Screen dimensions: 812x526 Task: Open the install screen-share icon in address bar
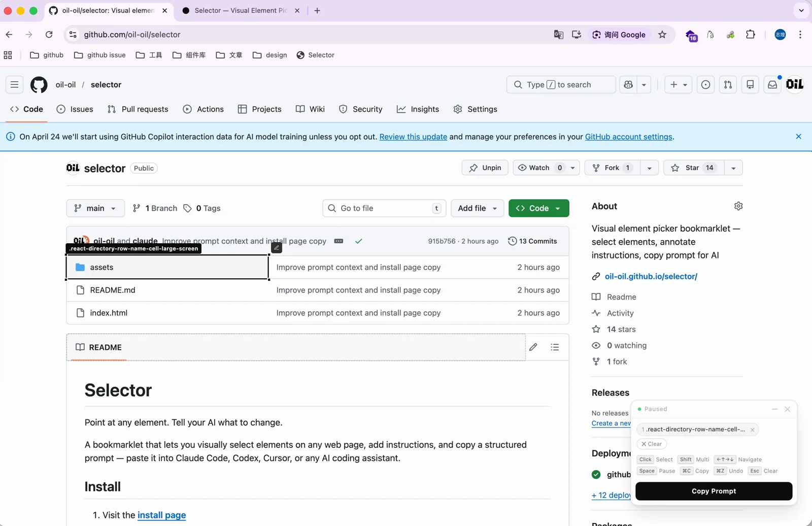pos(577,35)
